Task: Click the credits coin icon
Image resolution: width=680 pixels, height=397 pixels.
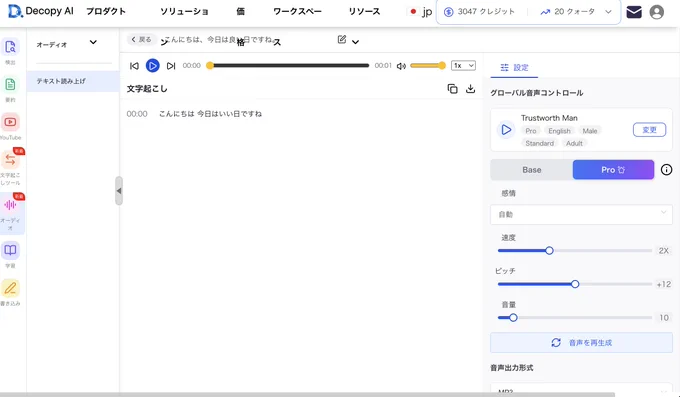Action: pyautogui.click(x=449, y=12)
